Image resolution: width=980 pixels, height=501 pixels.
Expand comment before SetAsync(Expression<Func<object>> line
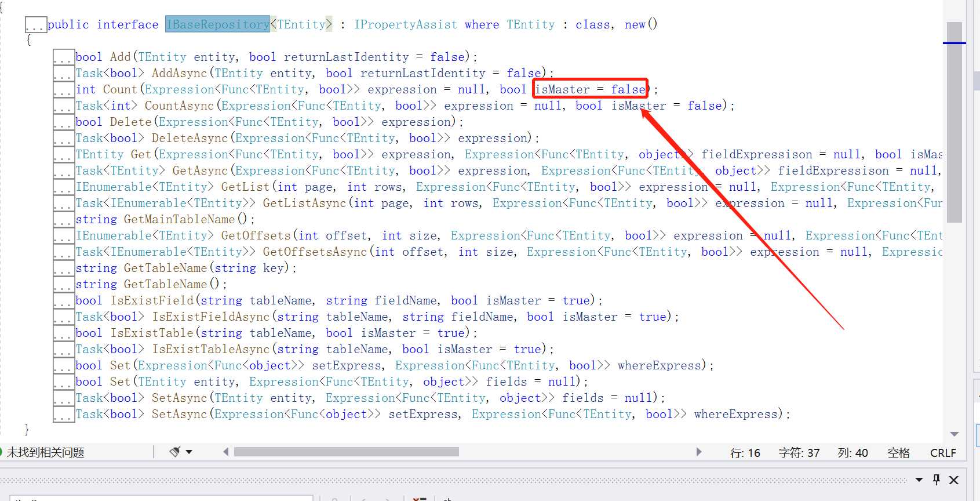64,415
